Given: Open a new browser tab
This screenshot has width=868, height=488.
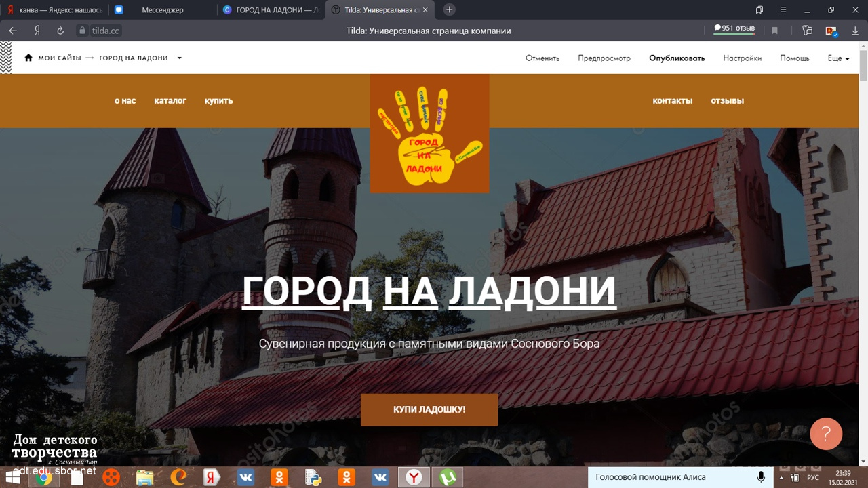Looking at the screenshot, I should (x=449, y=9).
